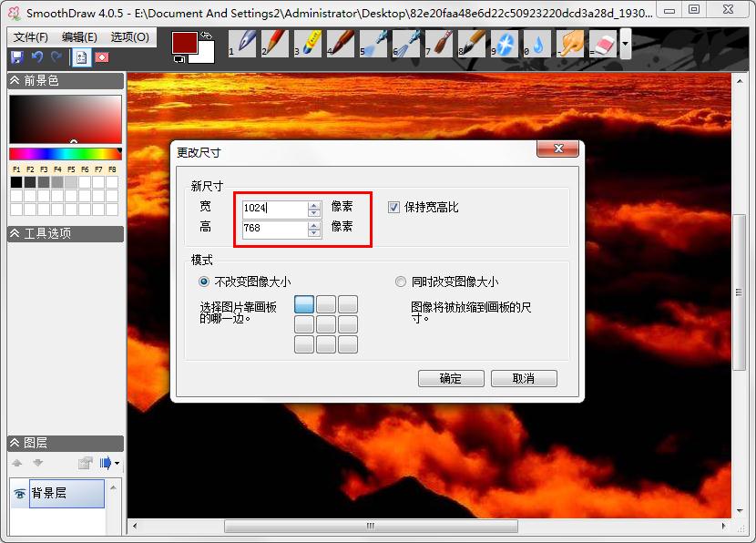Choose the Airbrush tool numbered 5
Viewport: 756px width, 543px height.
click(x=373, y=43)
